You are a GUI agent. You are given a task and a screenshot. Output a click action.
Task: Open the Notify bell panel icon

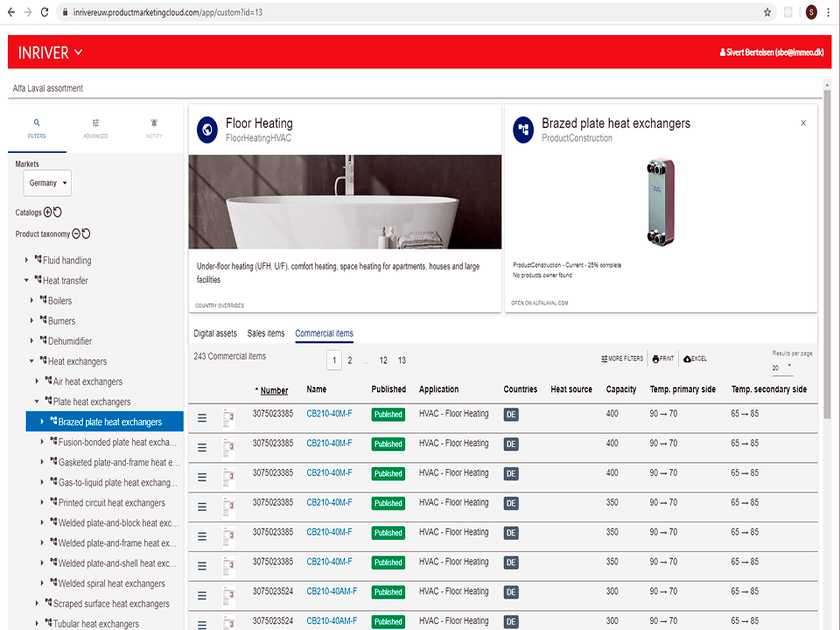(x=154, y=123)
